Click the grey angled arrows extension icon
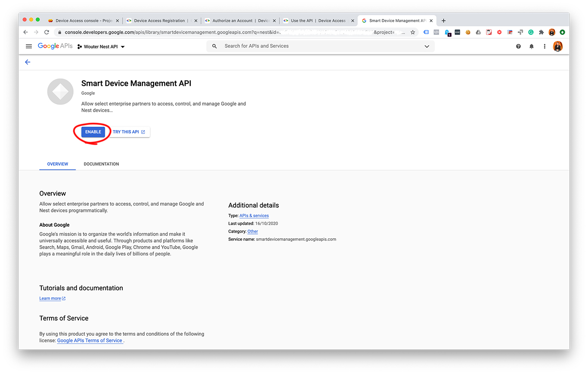This screenshot has height=374, width=588. (520, 32)
